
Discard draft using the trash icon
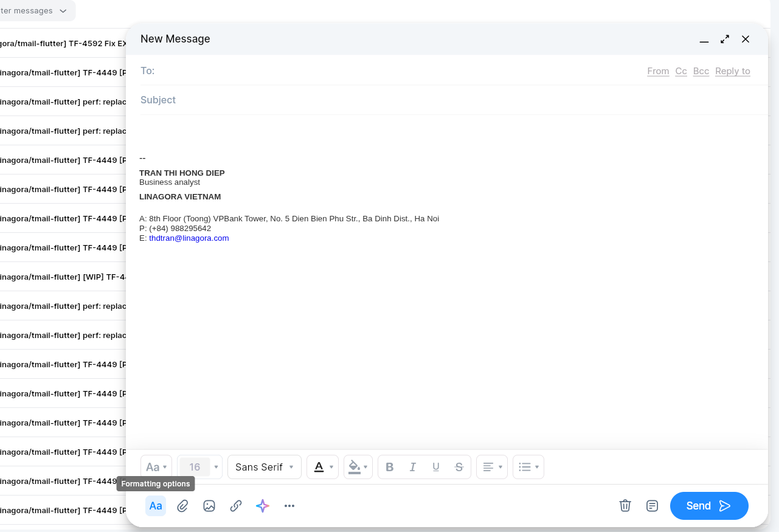(x=625, y=506)
